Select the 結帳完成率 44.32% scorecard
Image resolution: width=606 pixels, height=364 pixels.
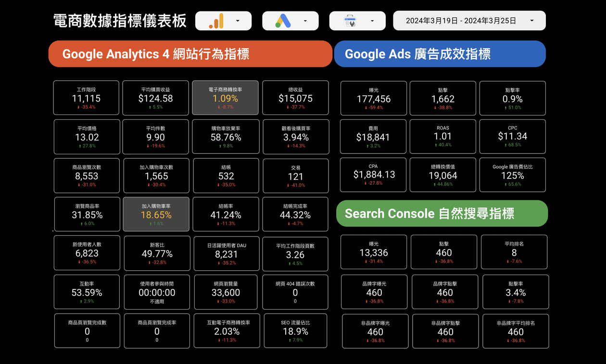pos(295,214)
